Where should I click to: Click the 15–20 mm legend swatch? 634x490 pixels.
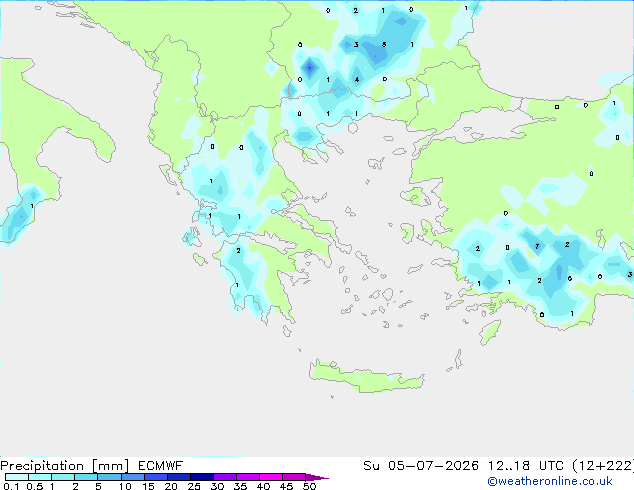point(156,477)
